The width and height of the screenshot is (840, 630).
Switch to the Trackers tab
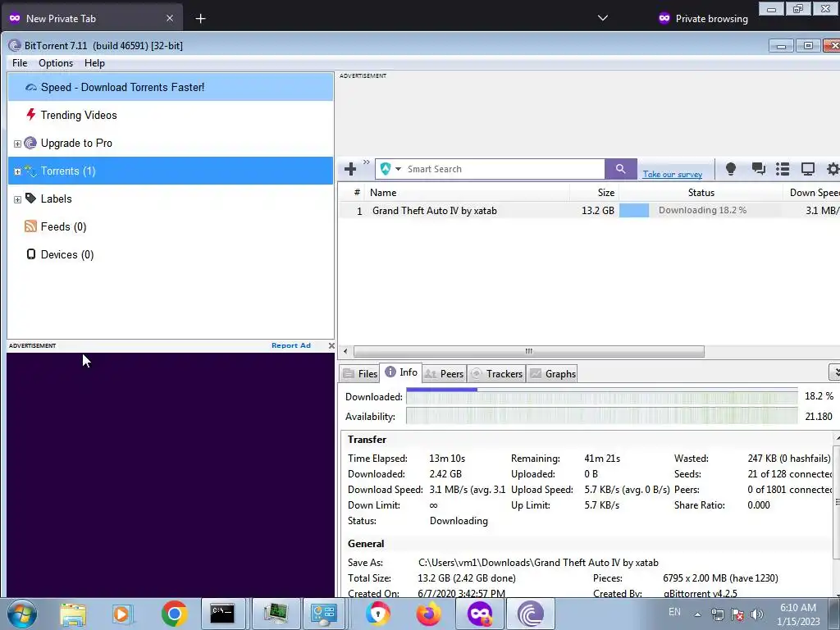pos(496,373)
